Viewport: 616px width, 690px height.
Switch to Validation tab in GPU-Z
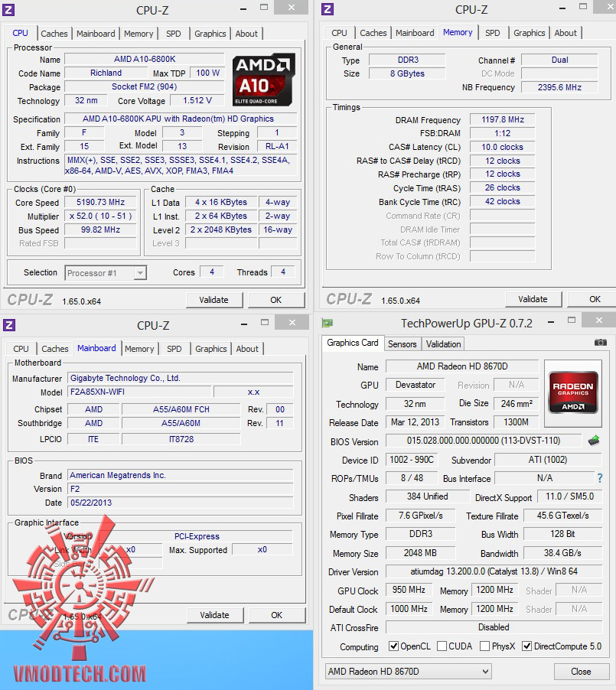(443, 344)
